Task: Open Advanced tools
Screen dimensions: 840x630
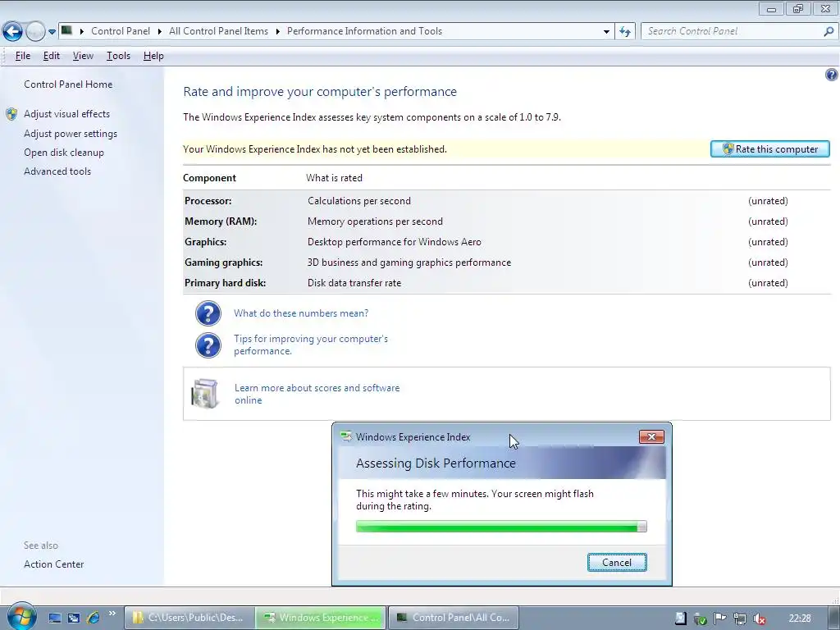Action: (x=57, y=171)
